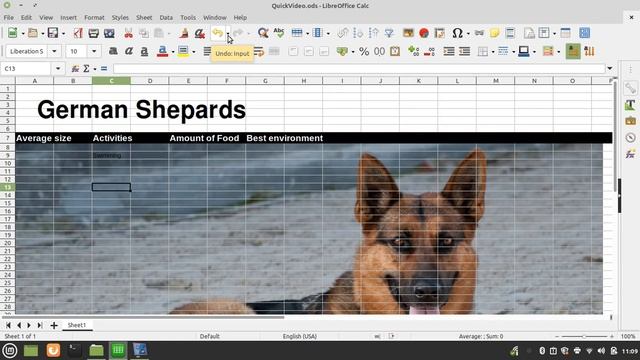
Task: Click the Insert Comment note icon
Action: coord(495,33)
